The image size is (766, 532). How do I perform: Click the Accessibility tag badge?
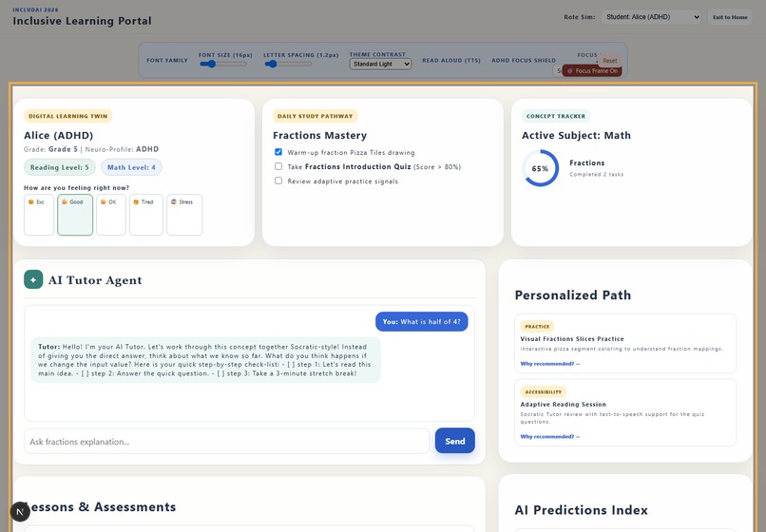[544, 391]
